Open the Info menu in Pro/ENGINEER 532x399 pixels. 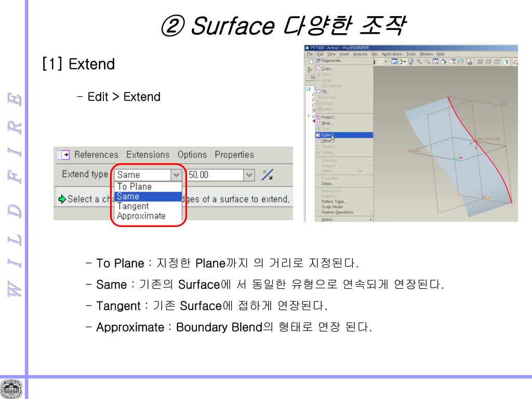point(375,54)
